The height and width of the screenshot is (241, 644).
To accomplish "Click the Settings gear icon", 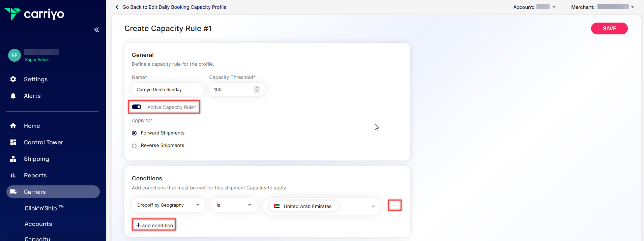I will point(13,79).
